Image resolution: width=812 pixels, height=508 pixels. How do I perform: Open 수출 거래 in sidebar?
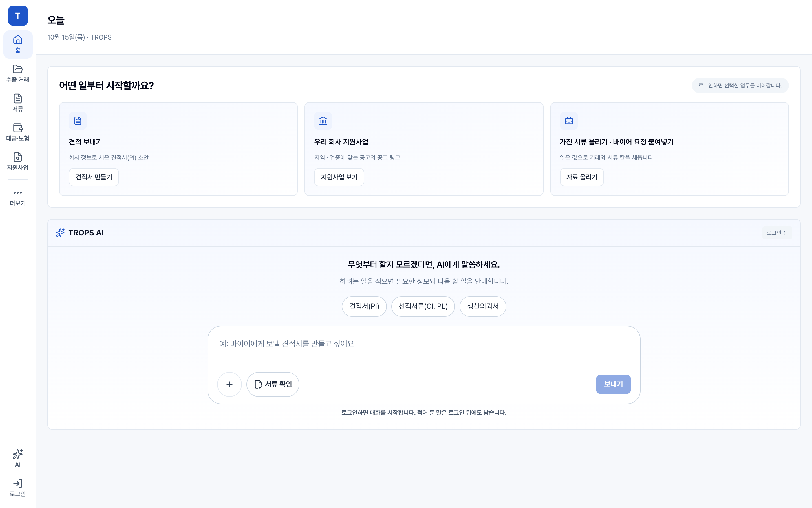(x=18, y=74)
